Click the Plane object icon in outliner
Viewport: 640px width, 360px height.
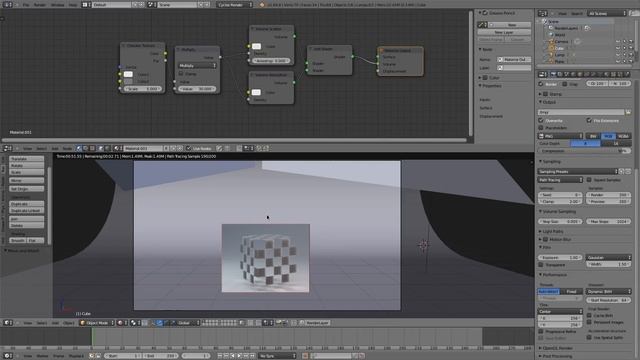551,61
